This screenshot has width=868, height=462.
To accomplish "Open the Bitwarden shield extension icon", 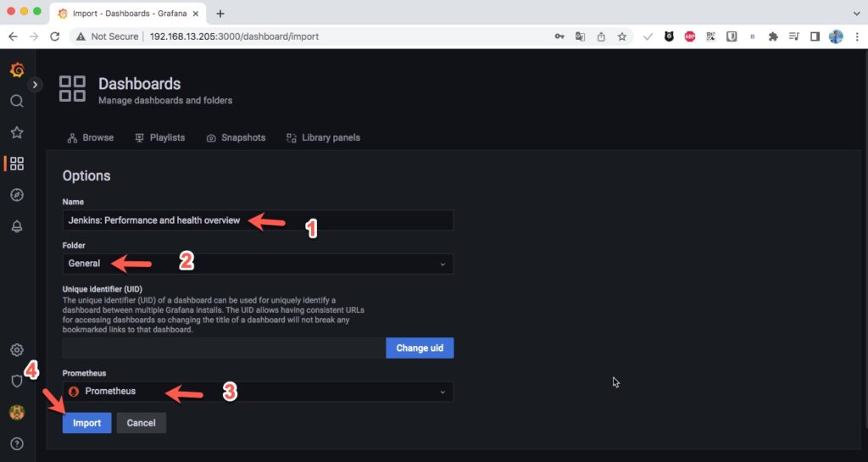I will (x=732, y=36).
